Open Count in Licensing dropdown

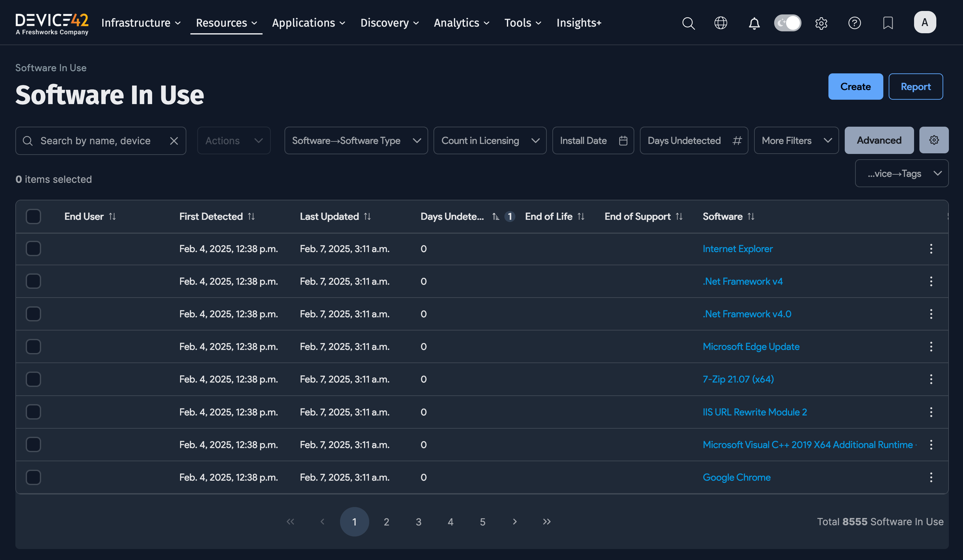490,140
